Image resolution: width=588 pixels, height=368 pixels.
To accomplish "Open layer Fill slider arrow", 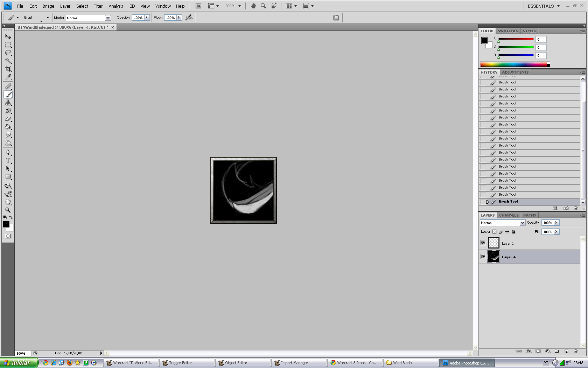I will coord(556,232).
